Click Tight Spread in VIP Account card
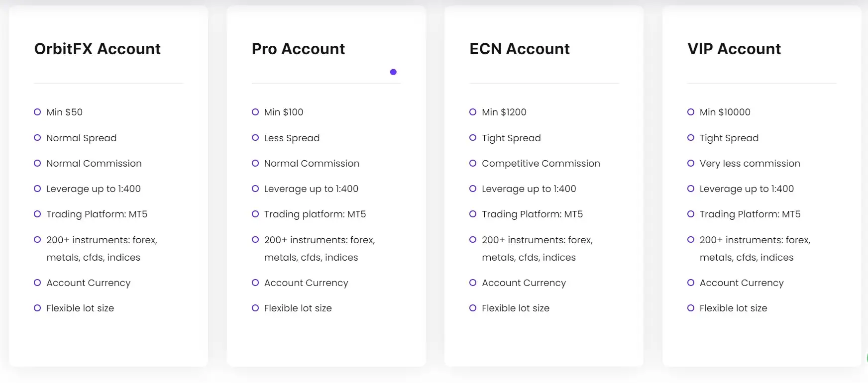The image size is (868, 383). 729,138
